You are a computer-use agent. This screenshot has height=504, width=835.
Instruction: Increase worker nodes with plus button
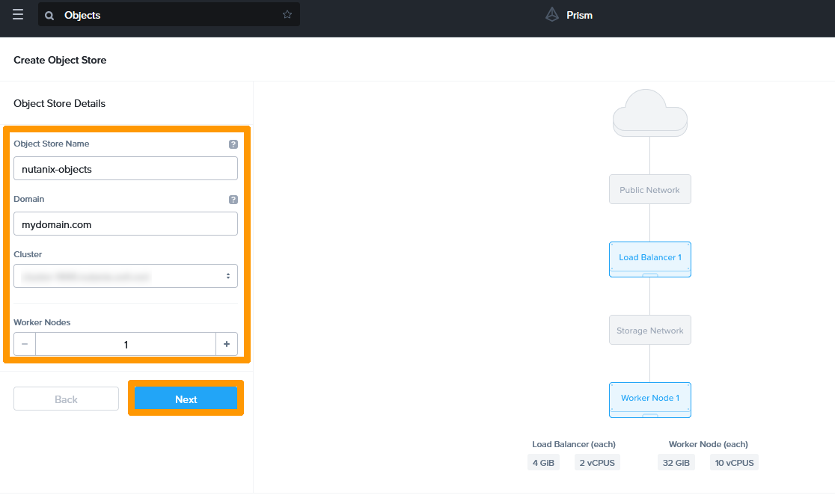[x=227, y=344]
